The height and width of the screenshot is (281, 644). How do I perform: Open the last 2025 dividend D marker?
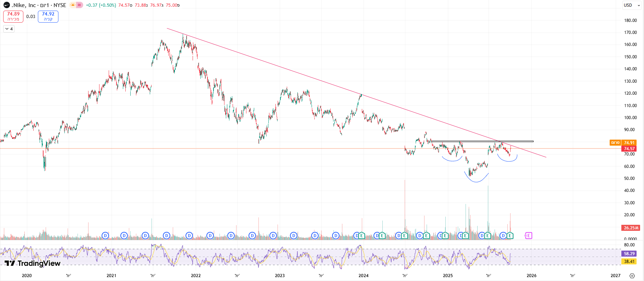pos(503,235)
